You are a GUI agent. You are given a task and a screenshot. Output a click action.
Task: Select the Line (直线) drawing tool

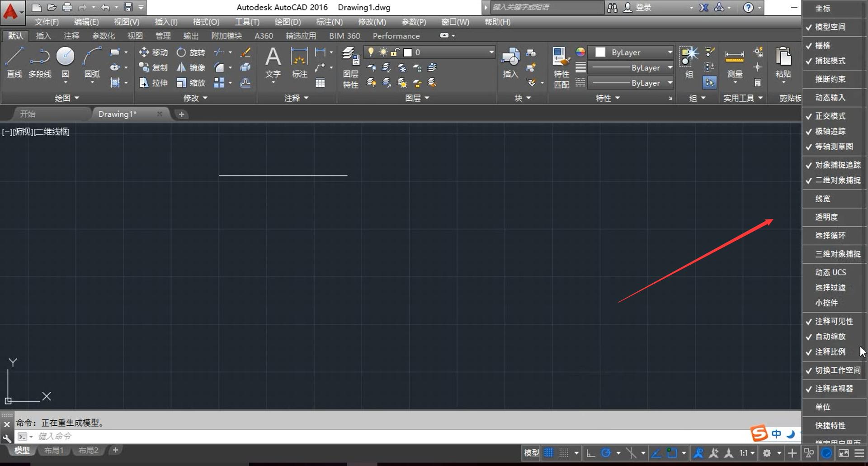[x=14, y=62]
